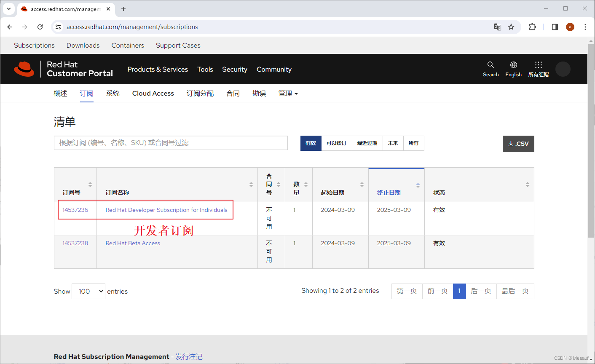Go to 第一页 pagination button
Screen dimensions: 595x364
click(x=407, y=291)
